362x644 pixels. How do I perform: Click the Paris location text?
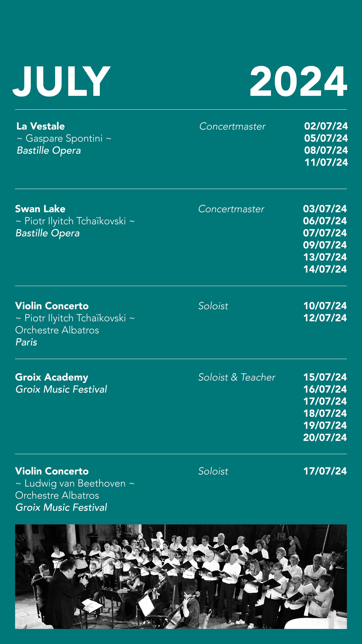click(x=26, y=342)
